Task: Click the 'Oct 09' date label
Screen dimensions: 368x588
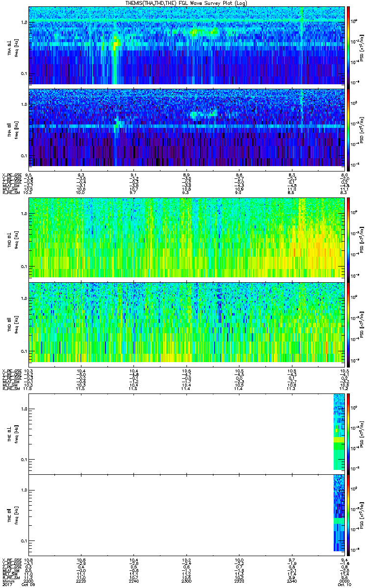Action: [x=28, y=584]
